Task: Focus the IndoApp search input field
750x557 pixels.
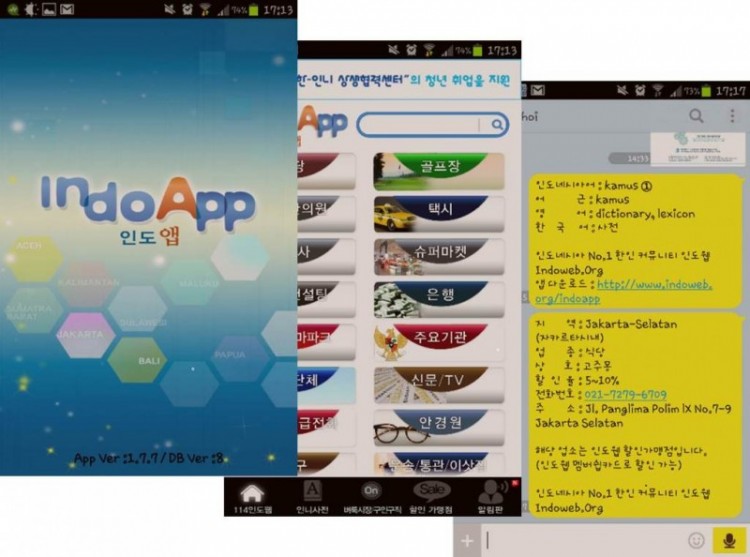Action: pos(432,125)
